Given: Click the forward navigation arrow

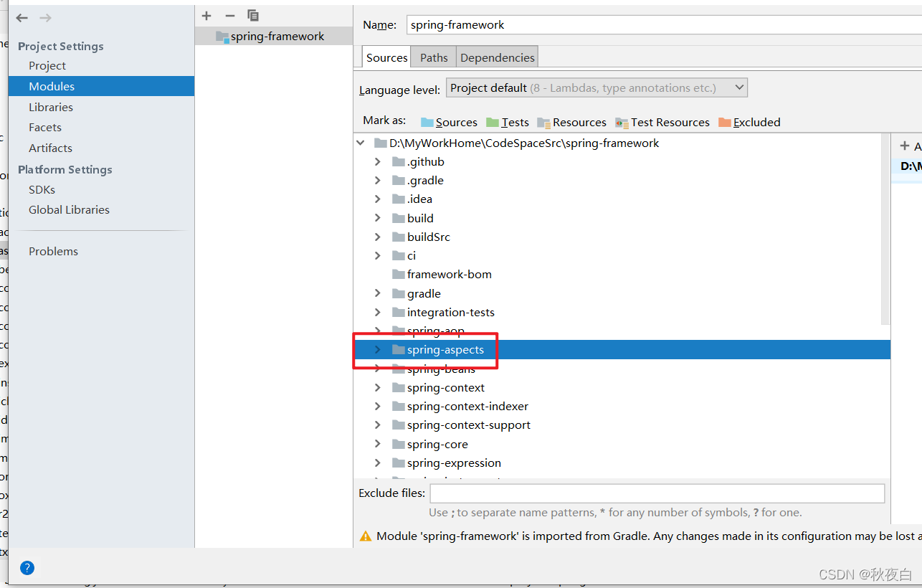Looking at the screenshot, I should [45, 18].
